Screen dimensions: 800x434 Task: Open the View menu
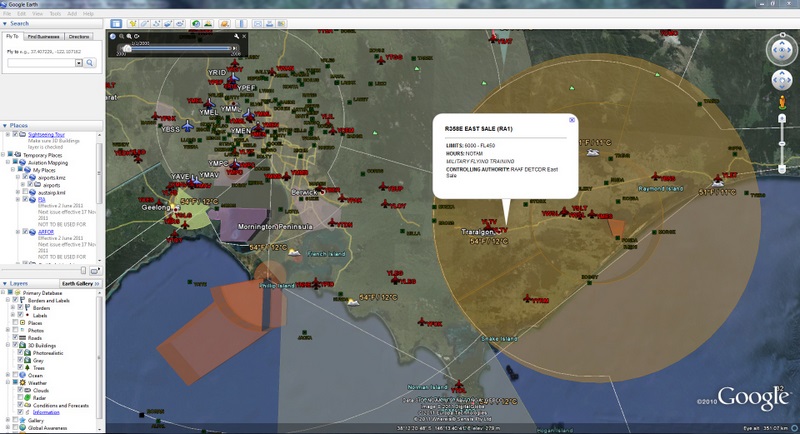pyautogui.click(x=38, y=14)
